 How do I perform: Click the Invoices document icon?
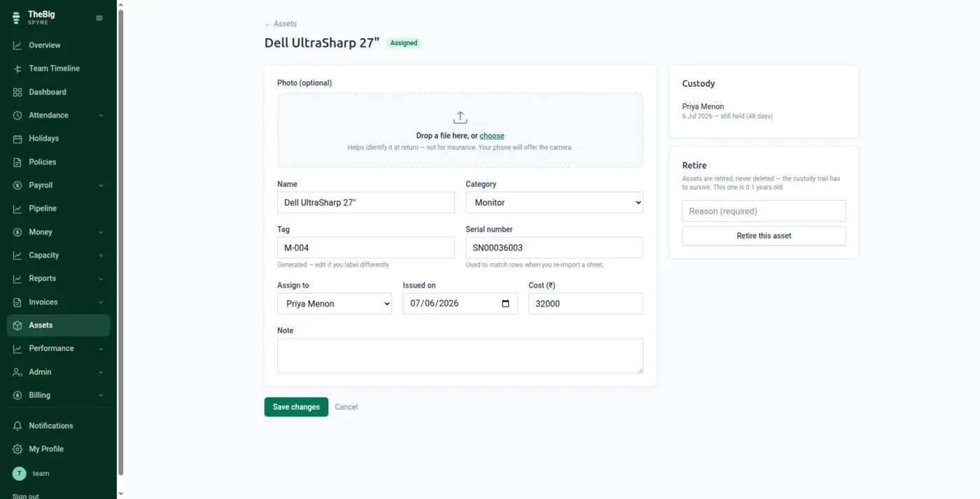pos(17,302)
